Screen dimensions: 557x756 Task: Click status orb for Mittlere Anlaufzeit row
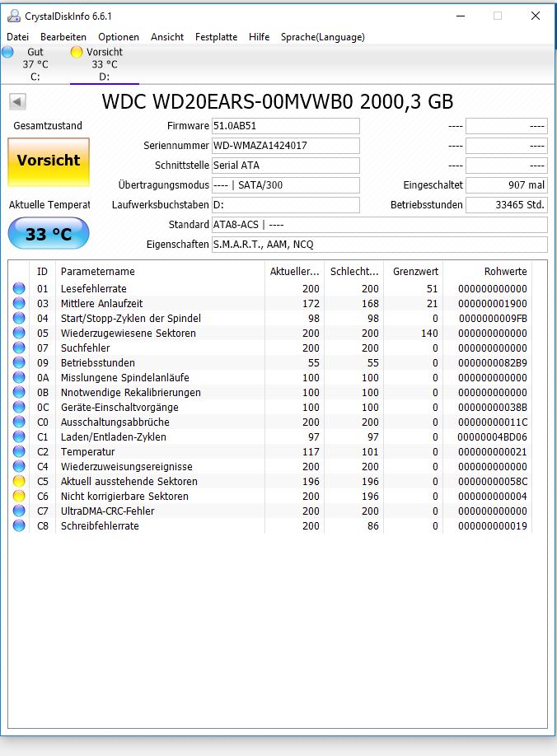click(x=19, y=303)
